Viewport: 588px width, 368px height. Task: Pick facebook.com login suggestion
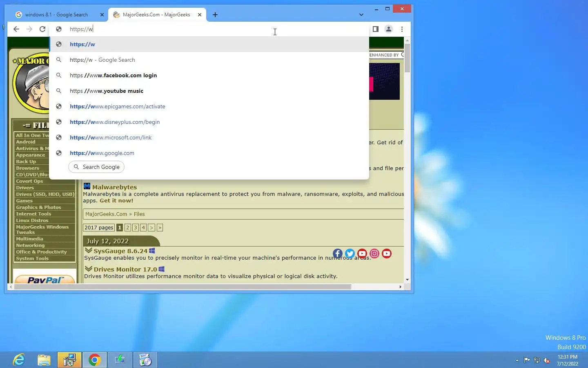click(x=209, y=75)
